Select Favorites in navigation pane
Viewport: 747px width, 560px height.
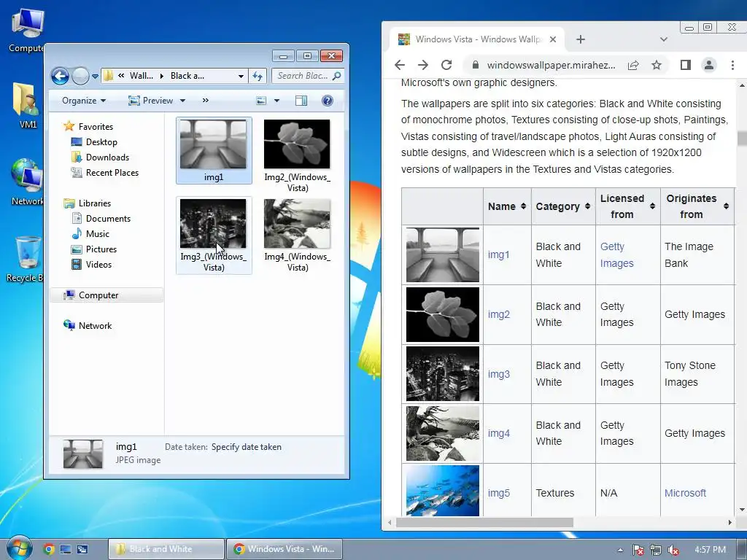(96, 127)
